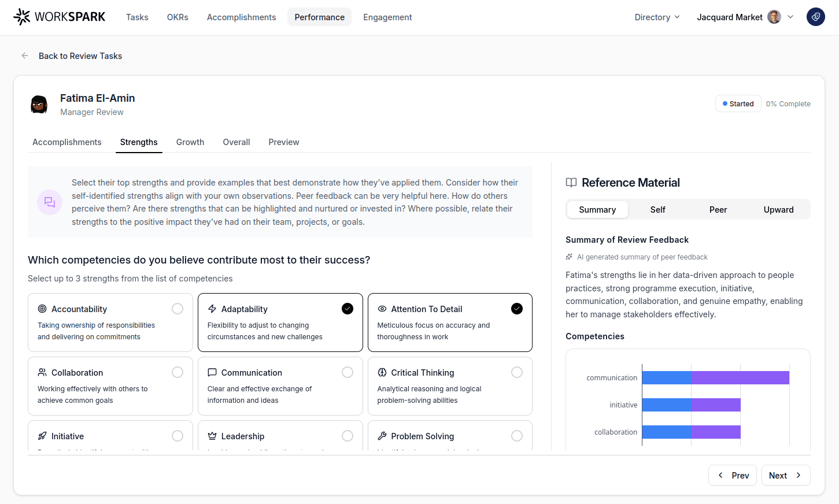This screenshot has height=504, width=839.
Task: Click the communication bar in the Competencies chart
Action: (717, 377)
